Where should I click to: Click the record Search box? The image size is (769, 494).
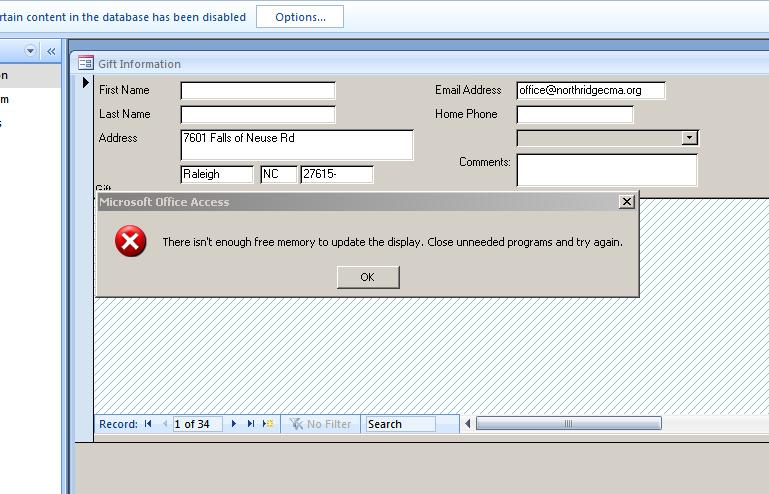coord(400,424)
